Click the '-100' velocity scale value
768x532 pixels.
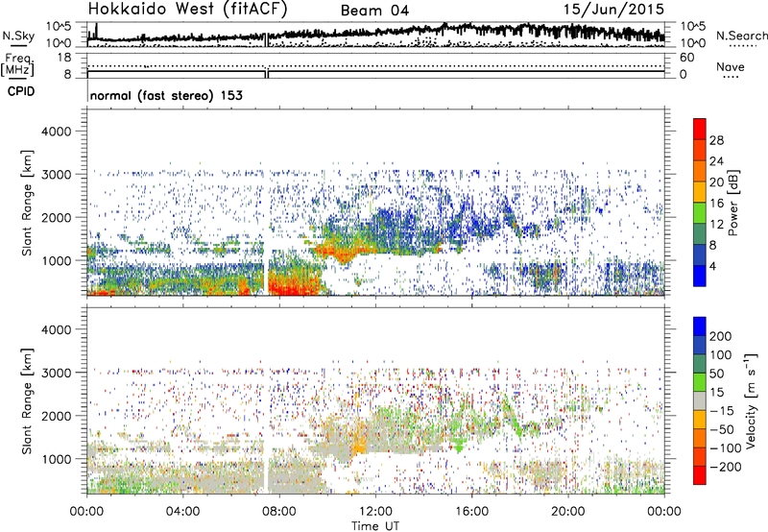[726, 448]
